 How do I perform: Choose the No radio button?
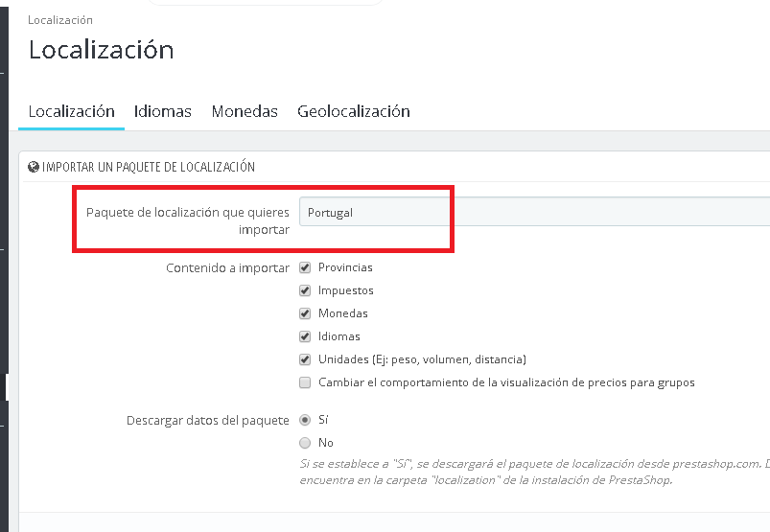point(305,443)
